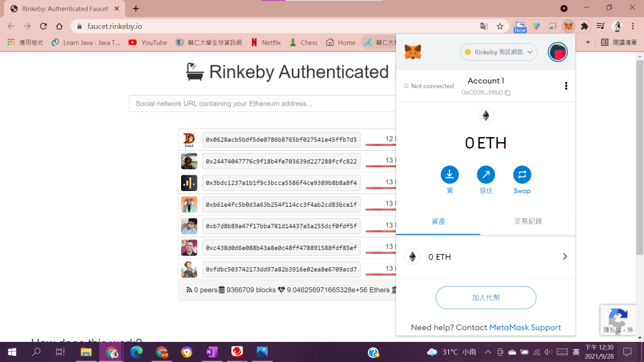Click the Chrome profile avatar
The width and height of the screenshot is (644, 362).
tap(617, 26)
